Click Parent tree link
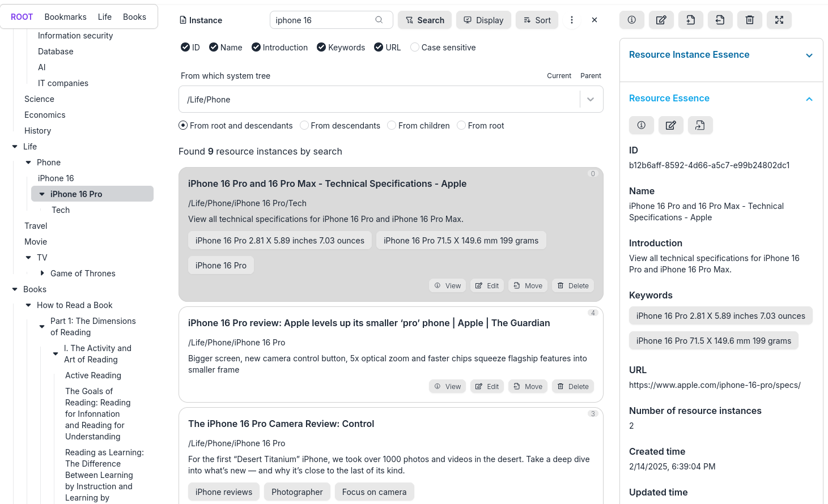Viewport: 828px width, 504px height. 591,76
